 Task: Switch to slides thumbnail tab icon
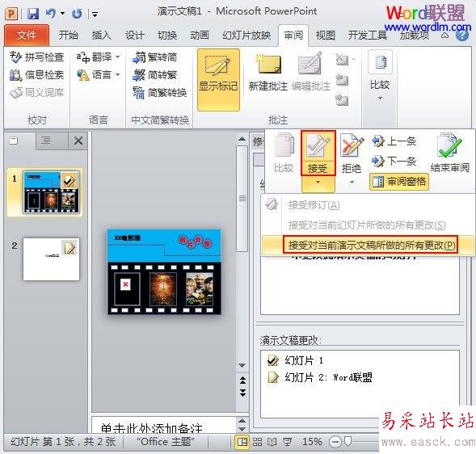(x=14, y=141)
